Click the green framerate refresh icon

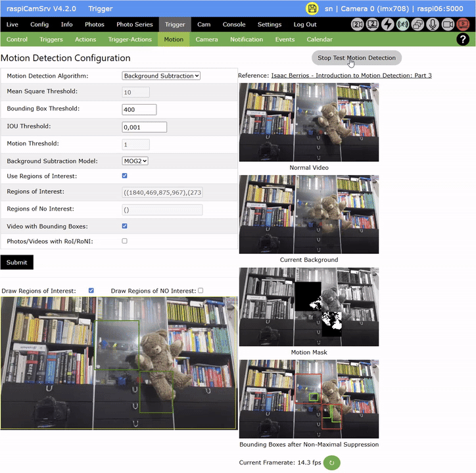(x=332, y=462)
